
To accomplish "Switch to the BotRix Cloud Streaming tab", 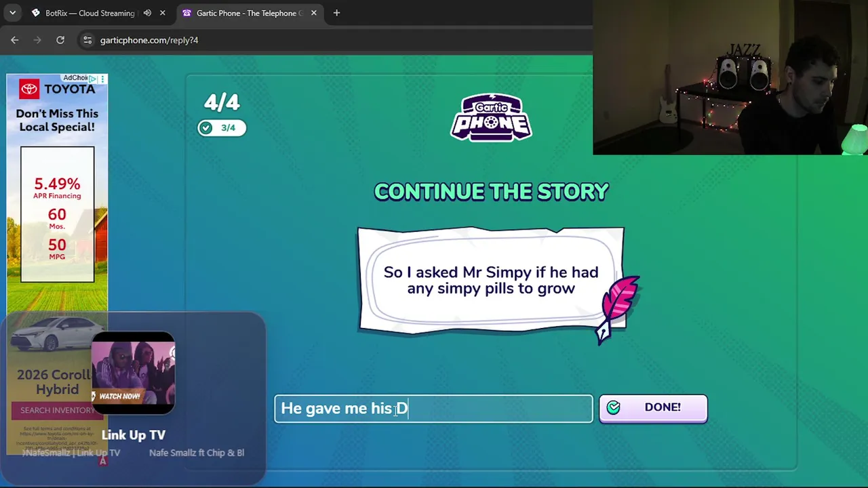I will 89,13.
